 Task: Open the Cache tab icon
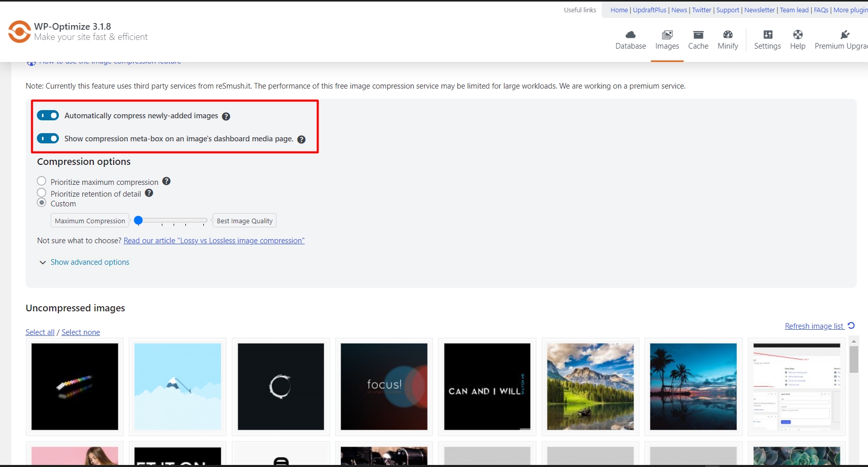(x=698, y=34)
